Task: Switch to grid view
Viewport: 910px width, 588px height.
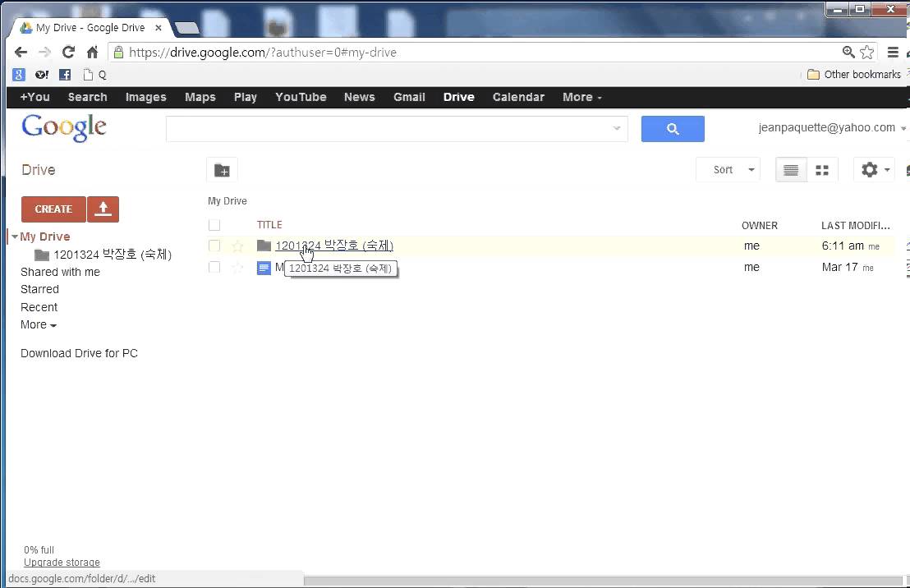Action: [822, 170]
